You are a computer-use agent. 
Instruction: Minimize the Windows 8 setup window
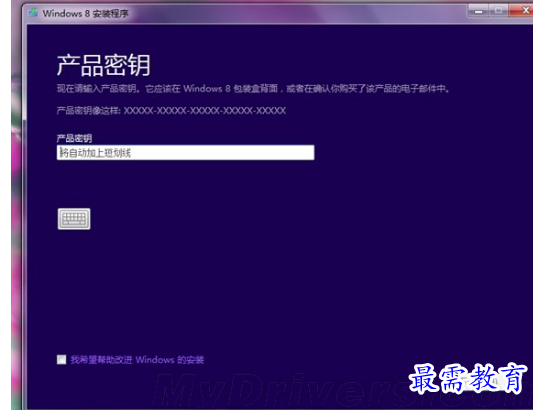pos(479,11)
